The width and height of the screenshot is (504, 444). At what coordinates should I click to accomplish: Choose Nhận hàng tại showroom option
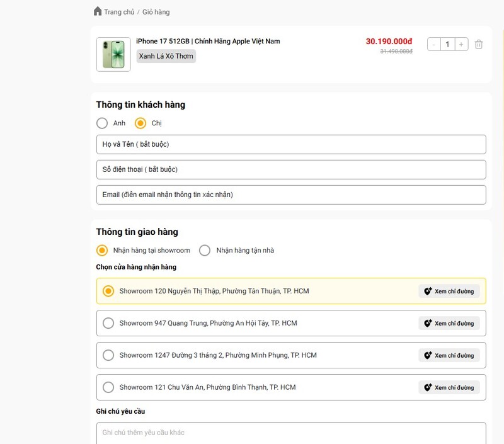[102, 251]
